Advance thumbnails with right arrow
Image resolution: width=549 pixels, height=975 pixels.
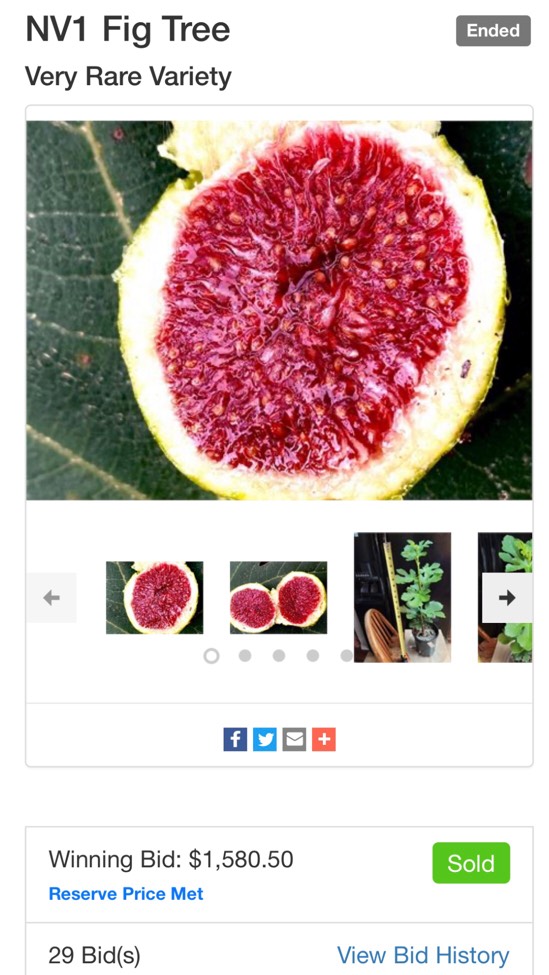pos(507,598)
